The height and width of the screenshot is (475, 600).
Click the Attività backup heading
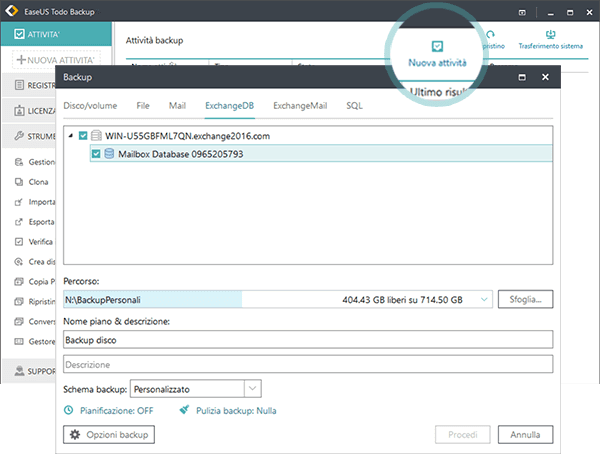click(x=155, y=41)
